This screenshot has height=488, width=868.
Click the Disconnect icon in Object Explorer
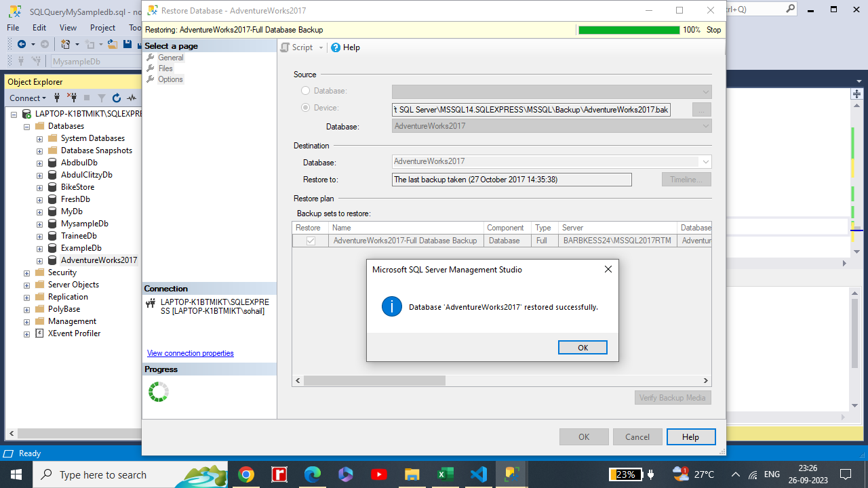tap(72, 98)
